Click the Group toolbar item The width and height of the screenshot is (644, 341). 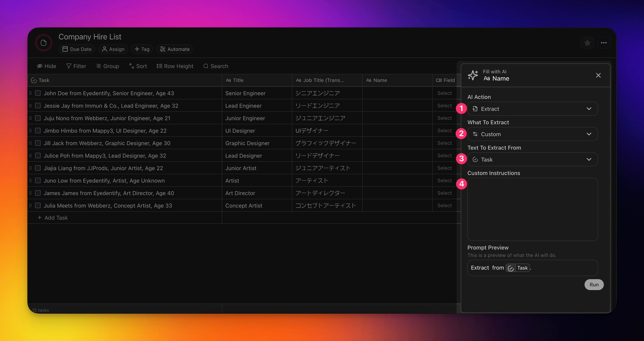(108, 66)
